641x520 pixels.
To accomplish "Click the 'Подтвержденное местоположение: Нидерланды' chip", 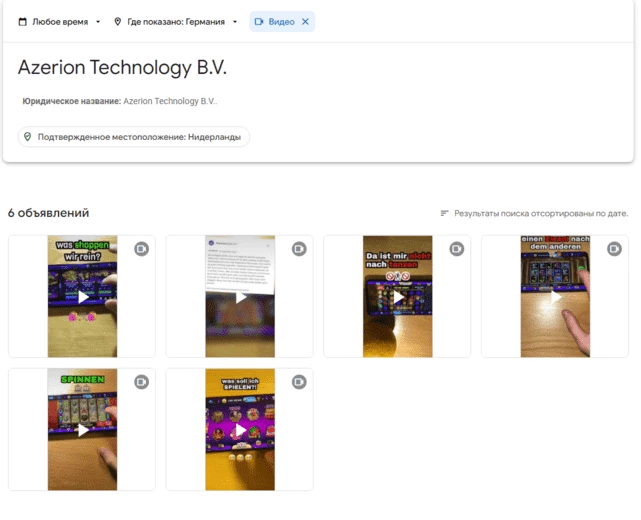I will (x=134, y=137).
